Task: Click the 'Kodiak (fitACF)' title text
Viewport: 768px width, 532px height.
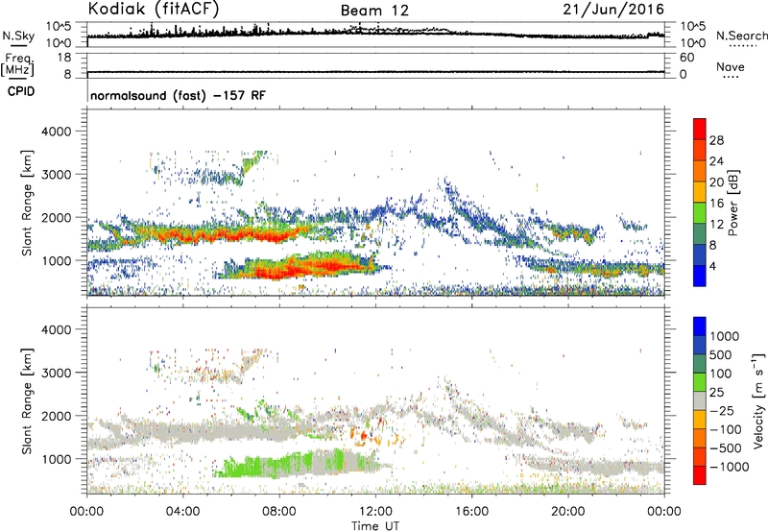Action: pos(154,9)
